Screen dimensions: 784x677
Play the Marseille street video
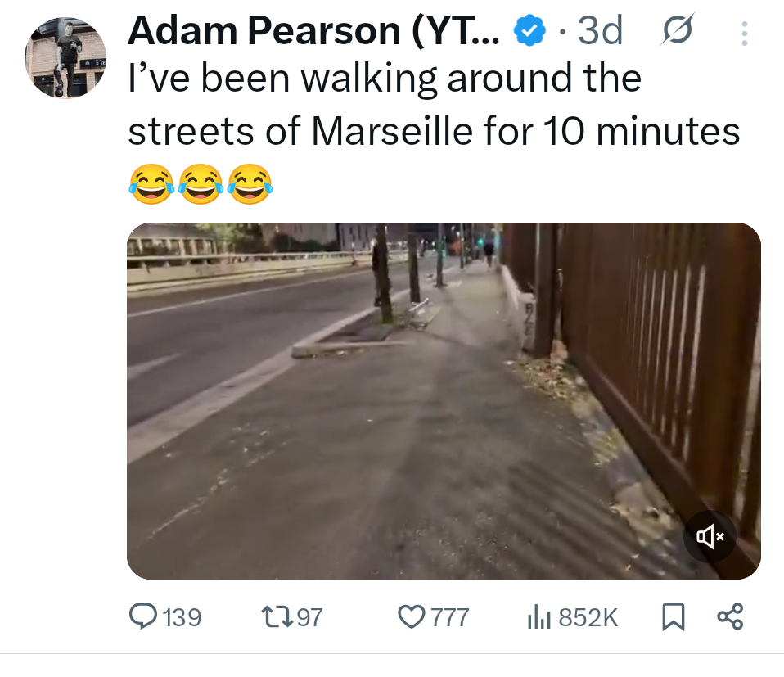coord(444,401)
